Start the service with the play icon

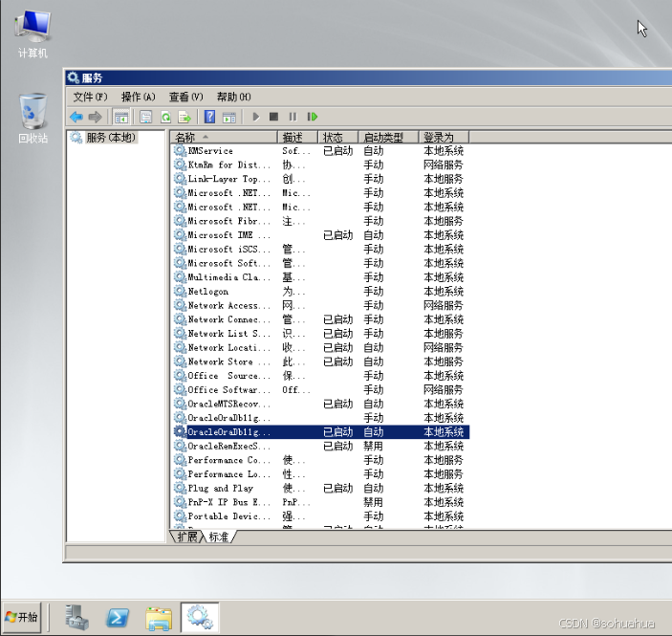[x=256, y=117]
